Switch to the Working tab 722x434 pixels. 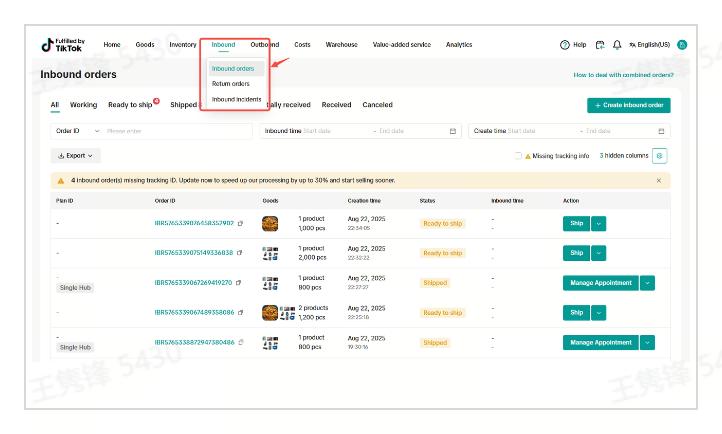(x=83, y=105)
